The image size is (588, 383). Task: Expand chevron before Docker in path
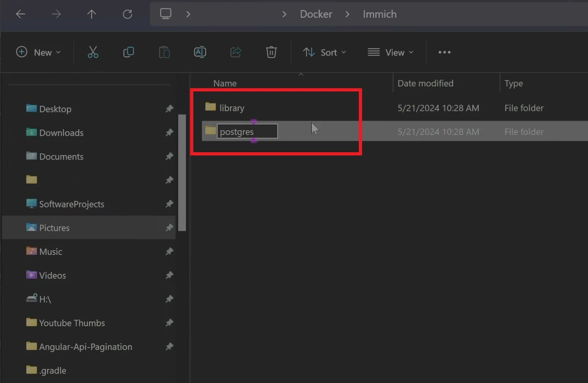pos(284,14)
